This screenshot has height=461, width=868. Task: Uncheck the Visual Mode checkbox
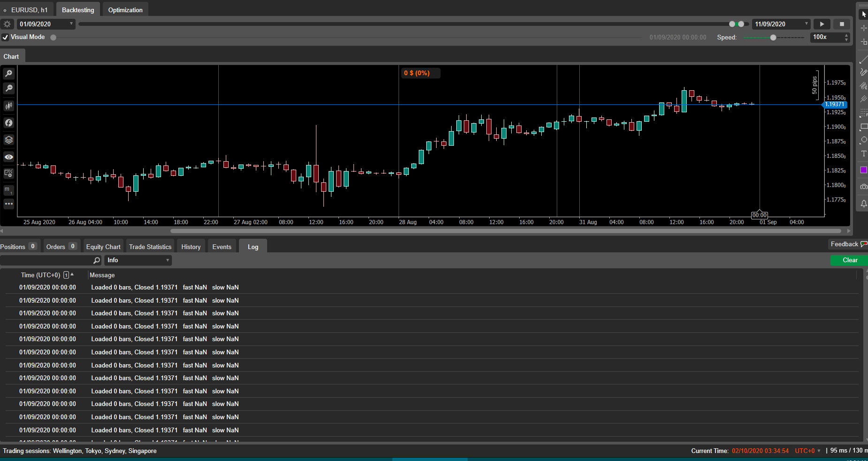pos(5,37)
